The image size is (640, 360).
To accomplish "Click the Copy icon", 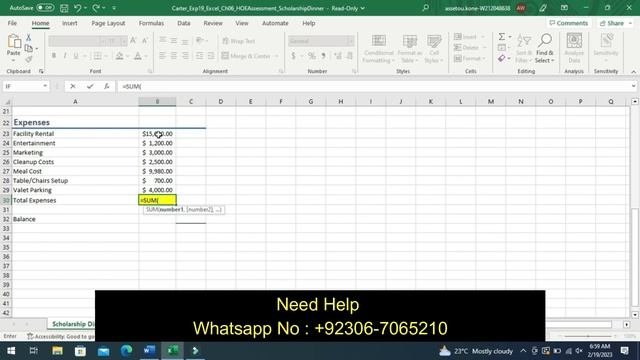I will [29, 49].
